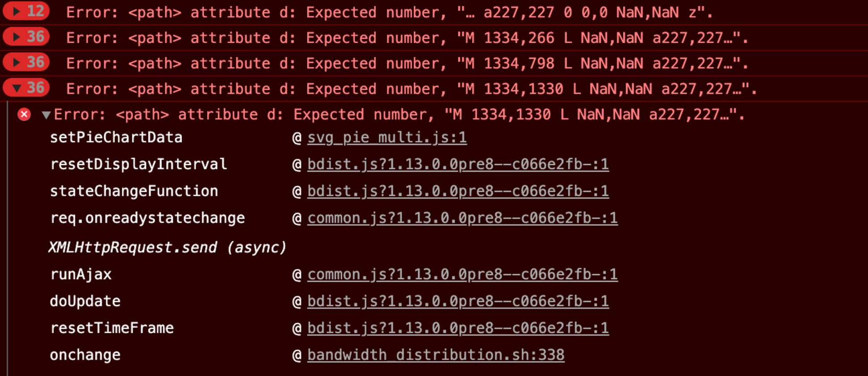The height and width of the screenshot is (376, 868).
Task: Open bdist.js link for resetDisplayInterval
Action: pyautogui.click(x=458, y=164)
